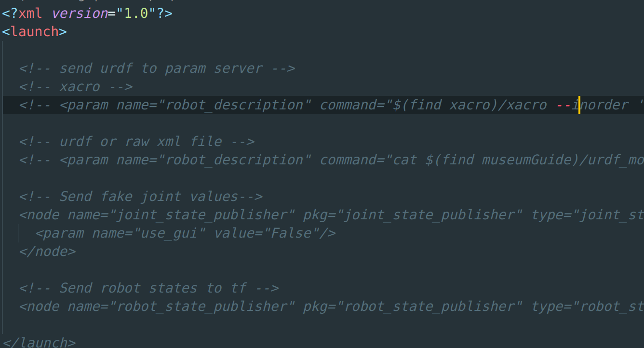Click the comment 'send urdf to param server'
Screen dimensions: 644x348
click(157, 68)
